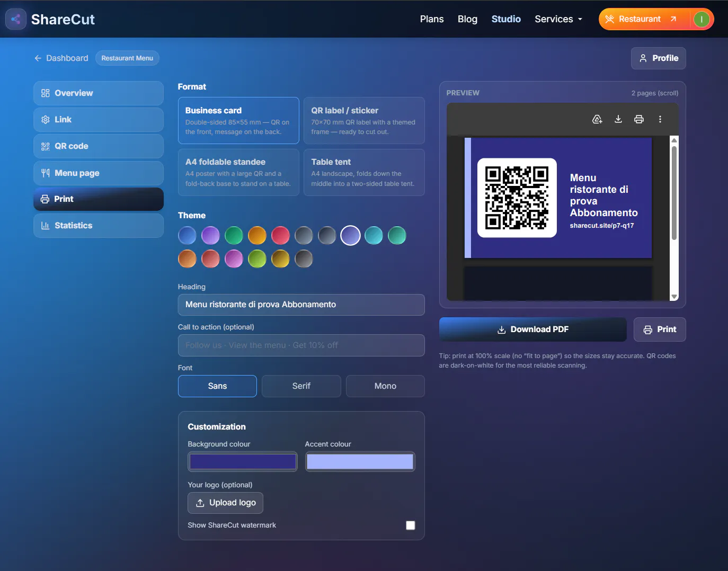728x571 pixels.
Task: Select the Business card format
Action: pyautogui.click(x=238, y=121)
